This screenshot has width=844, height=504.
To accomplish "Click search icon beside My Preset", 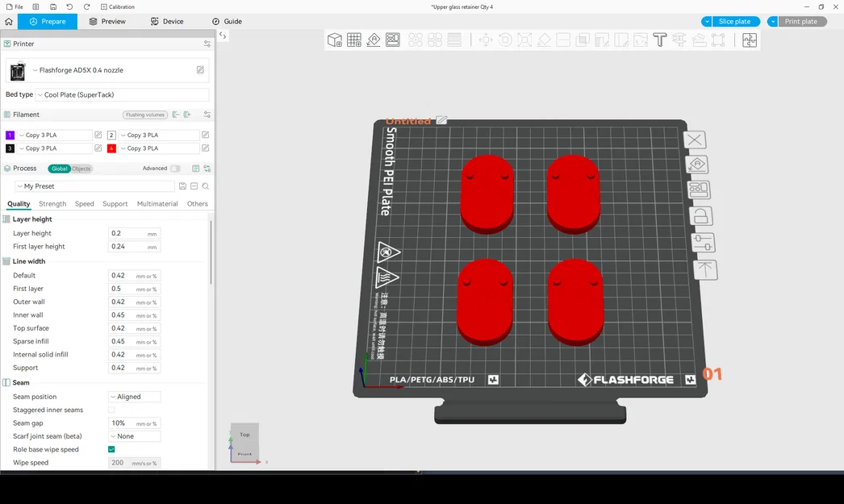I will coord(206,186).
